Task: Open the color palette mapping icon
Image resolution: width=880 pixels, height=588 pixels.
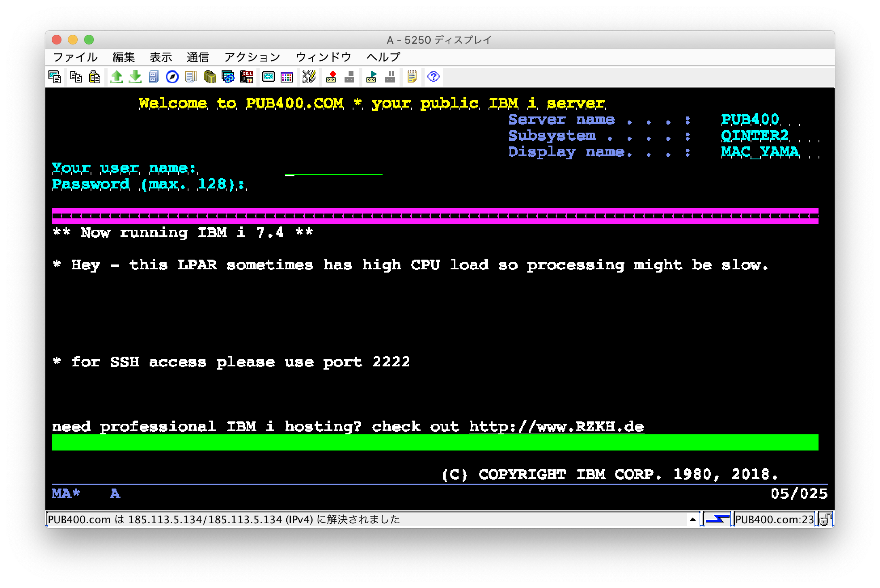Action: (287, 77)
